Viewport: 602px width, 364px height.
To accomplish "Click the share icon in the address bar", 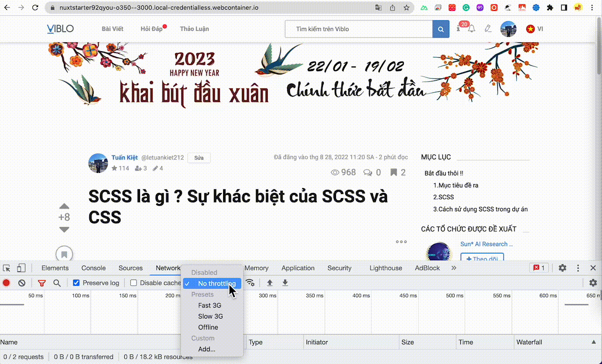I will 392,7.
